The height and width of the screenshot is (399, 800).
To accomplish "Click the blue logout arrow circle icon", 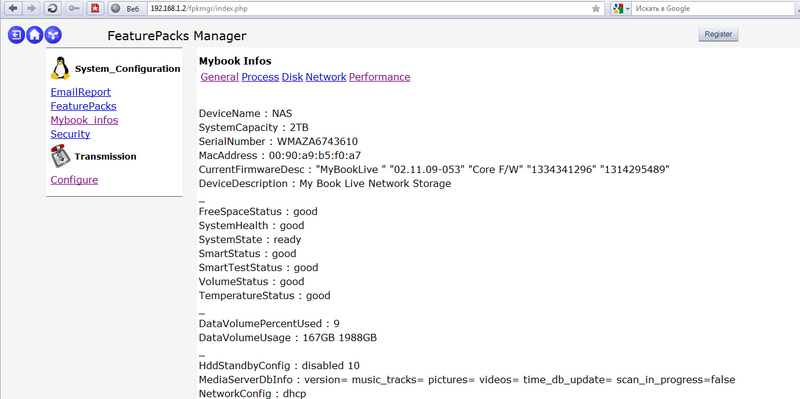I will (16, 35).
